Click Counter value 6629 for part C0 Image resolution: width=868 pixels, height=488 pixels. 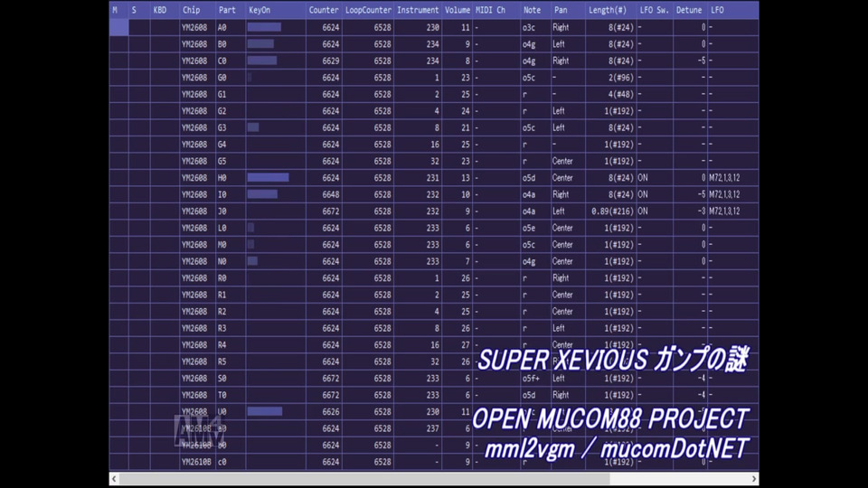[331, 61]
